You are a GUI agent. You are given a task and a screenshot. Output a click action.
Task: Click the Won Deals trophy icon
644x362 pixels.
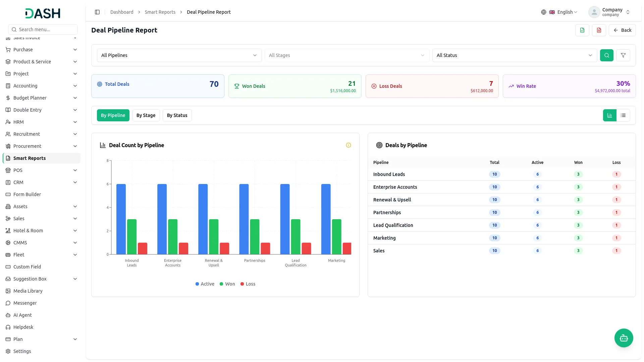pyautogui.click(x=237, y=86)
